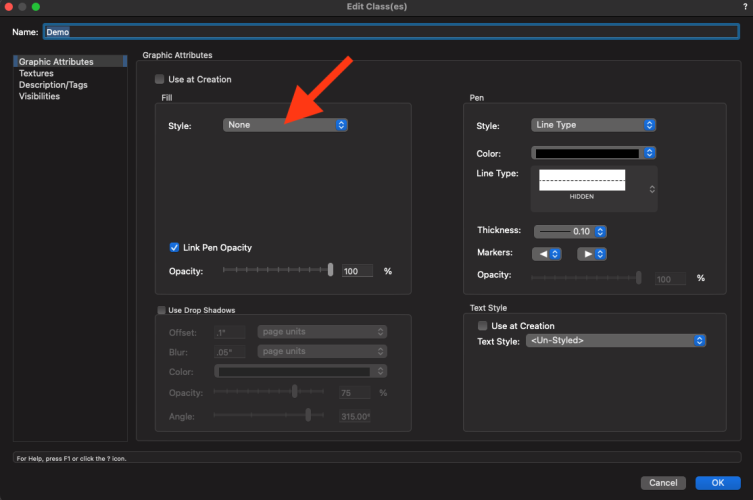Open the Pen Color swatch picker
Viewport: 753px width, 500px height.
coord(593,153)
